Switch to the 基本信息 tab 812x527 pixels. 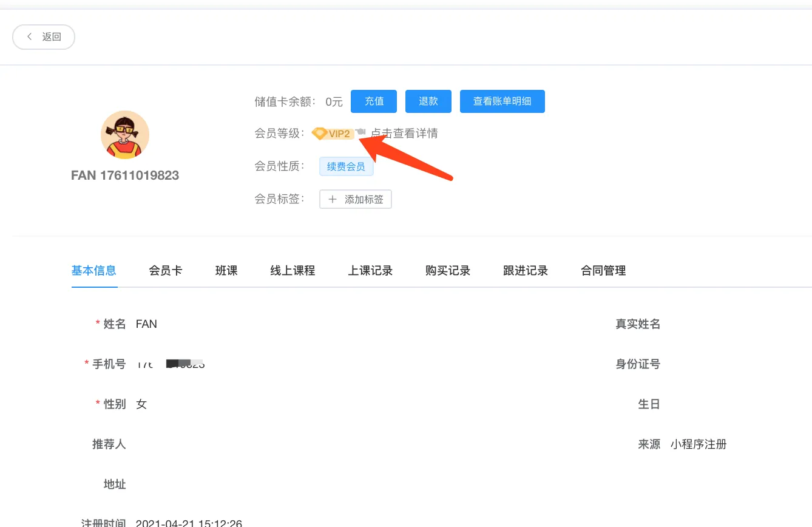94,271
